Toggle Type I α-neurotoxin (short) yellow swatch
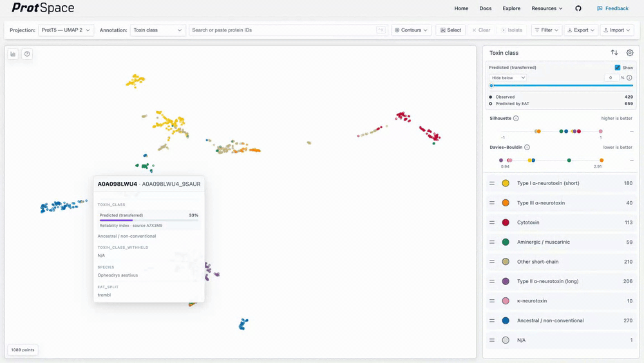Screen dimensions: 644x363 click(506, 183)
